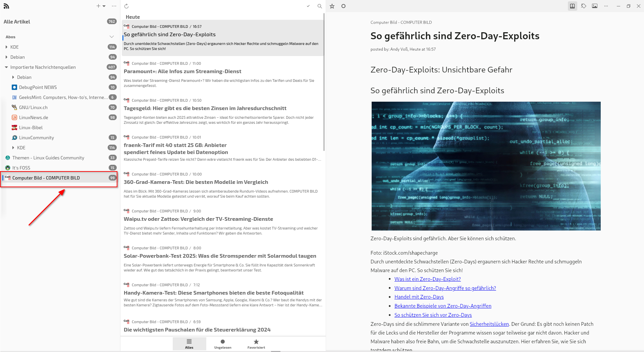Open article search with the magnifier icon
The width and height of the screenshot is (644, 352).
click(x=320, y=6)
